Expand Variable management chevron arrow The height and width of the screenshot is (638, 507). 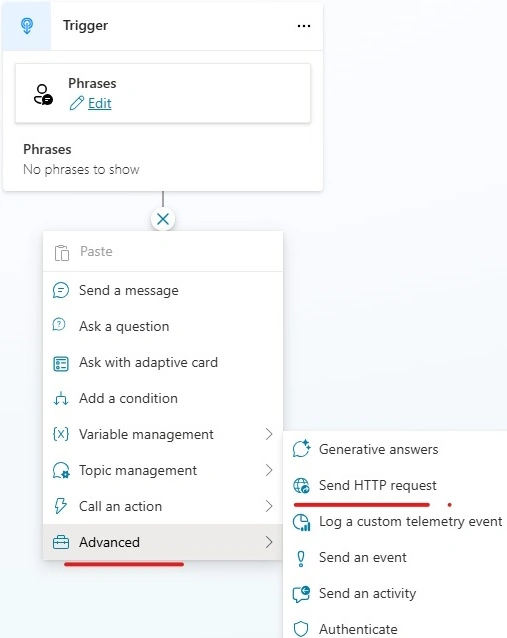pos(269,434)
